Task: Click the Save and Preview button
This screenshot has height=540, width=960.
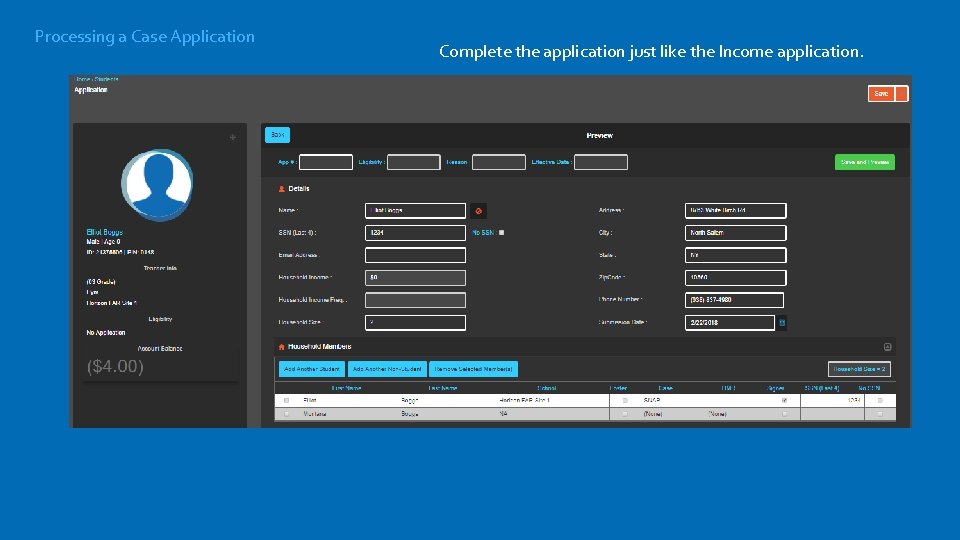Action: 864,162
